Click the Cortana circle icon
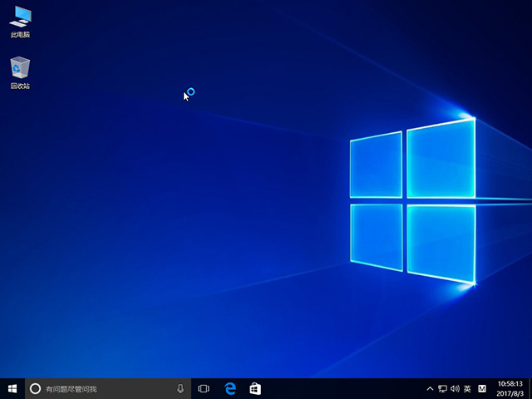 [35, 388]
